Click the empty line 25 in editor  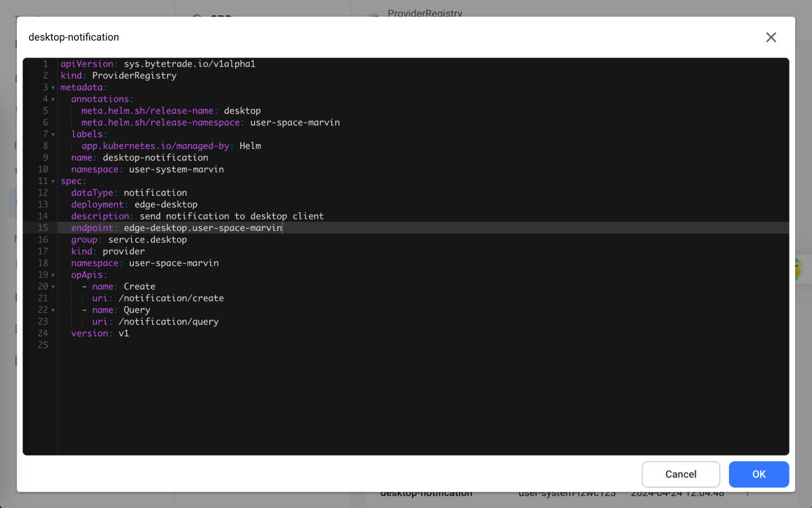pos(226,345)
